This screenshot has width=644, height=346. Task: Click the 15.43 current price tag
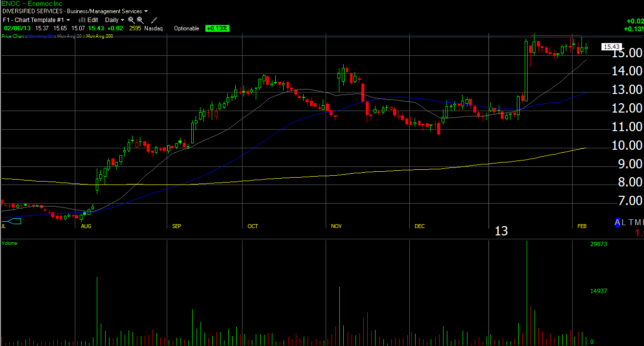[611, 47]
